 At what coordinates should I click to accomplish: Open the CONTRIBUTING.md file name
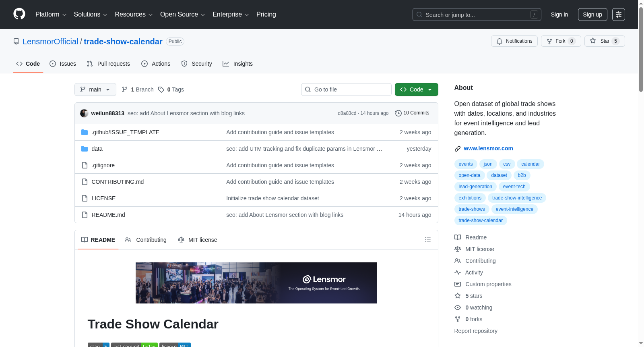[118, 182]
